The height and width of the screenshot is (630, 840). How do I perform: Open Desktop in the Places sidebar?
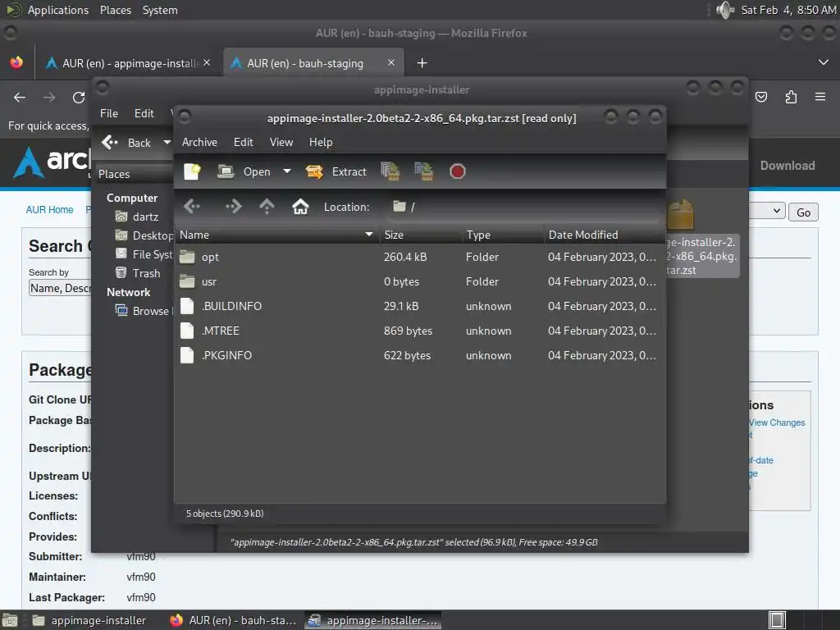[x=144, y=235]
